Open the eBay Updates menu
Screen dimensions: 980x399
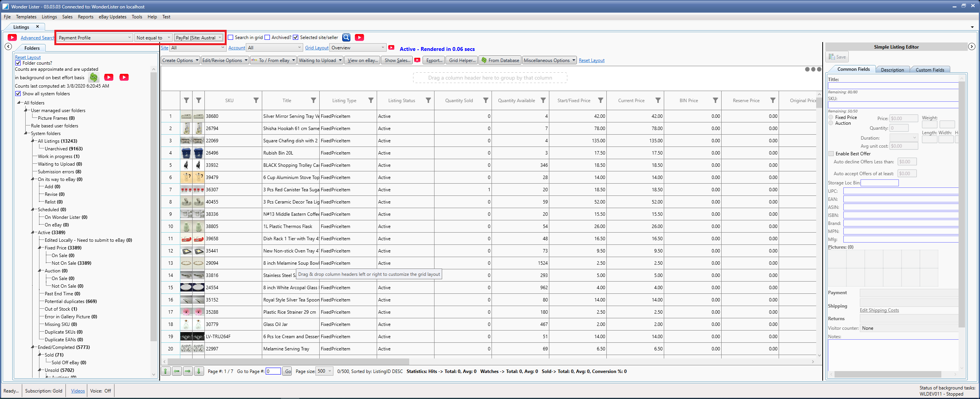[x=113, y=17]
